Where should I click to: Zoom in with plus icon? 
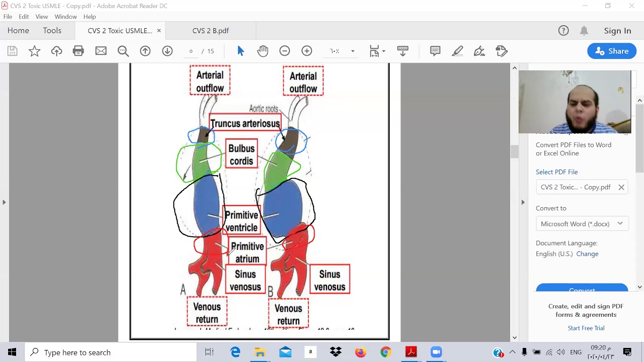307,51
